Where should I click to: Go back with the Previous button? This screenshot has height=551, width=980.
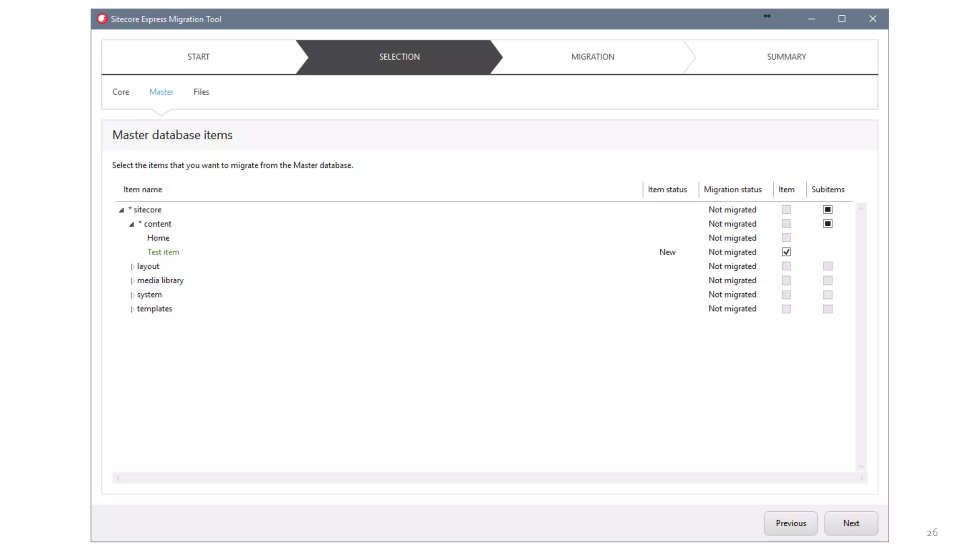tap(791, 523)
